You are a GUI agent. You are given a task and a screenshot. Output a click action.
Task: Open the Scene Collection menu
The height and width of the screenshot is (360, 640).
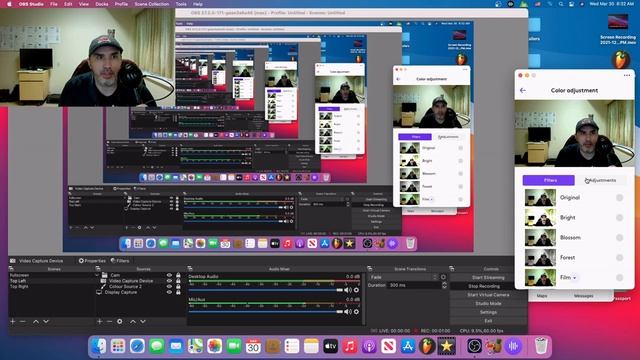pyautogui.click(x=151, y=4)
